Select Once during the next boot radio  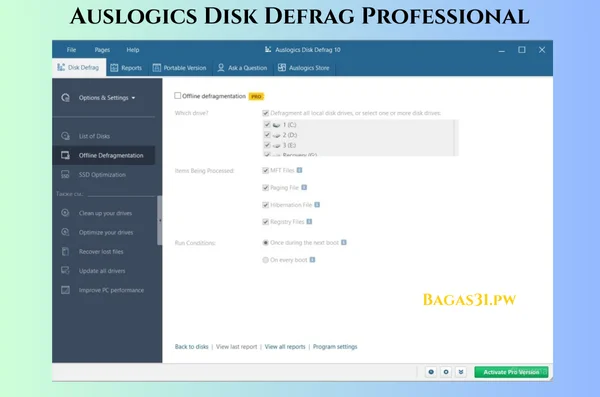pos(266,243)
